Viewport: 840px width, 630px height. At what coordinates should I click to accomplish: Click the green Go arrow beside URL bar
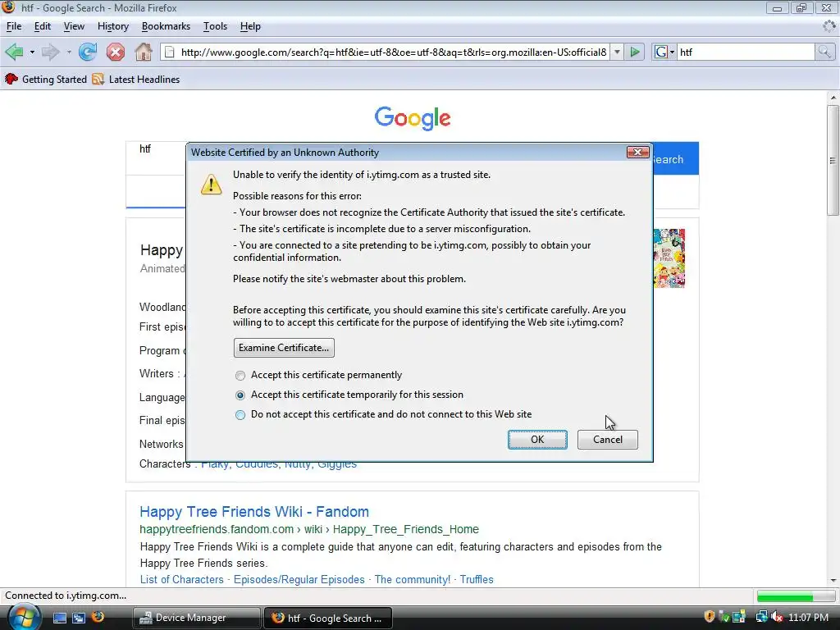(635, 52)
